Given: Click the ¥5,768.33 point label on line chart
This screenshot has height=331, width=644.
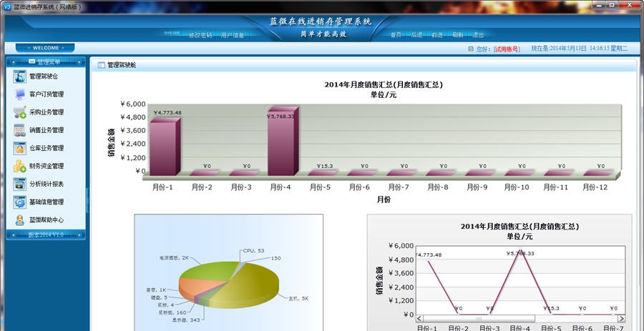Looking at the screenshot, I should point(520,254).
